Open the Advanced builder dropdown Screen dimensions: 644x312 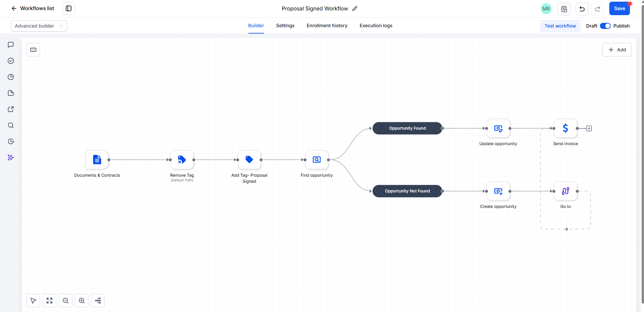[39, 26]
